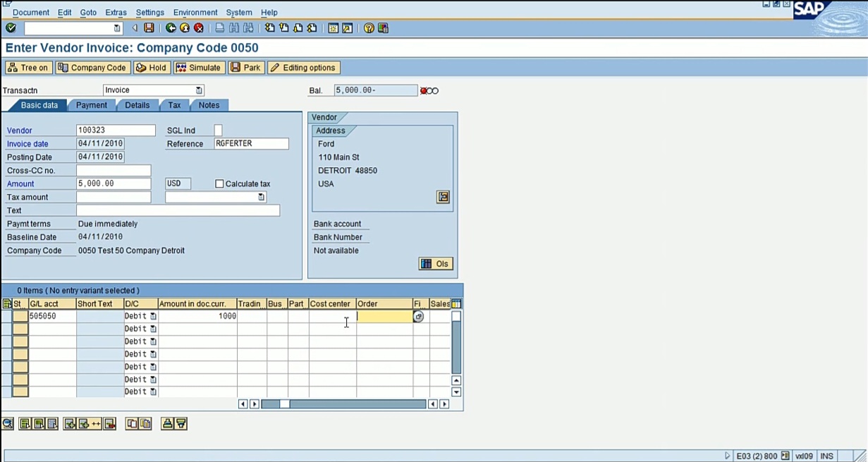Click the Find binoculars icon

pos(234,28)
